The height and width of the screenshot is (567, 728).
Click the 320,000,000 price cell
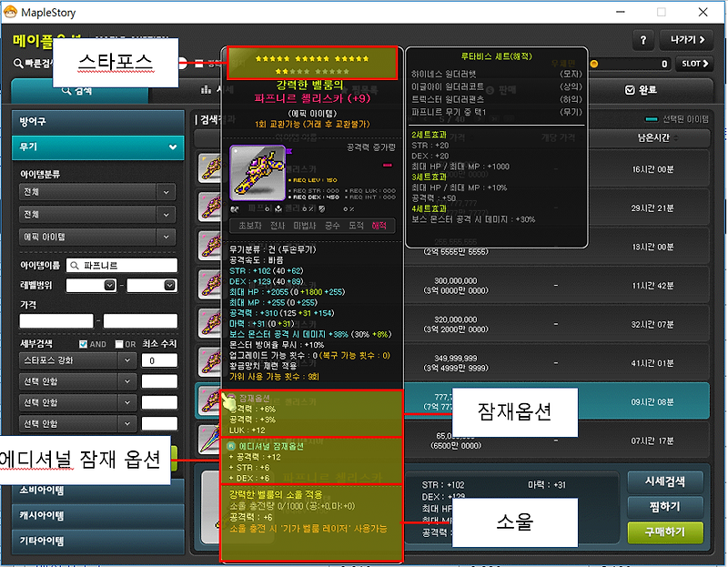[x=456, y=324]
